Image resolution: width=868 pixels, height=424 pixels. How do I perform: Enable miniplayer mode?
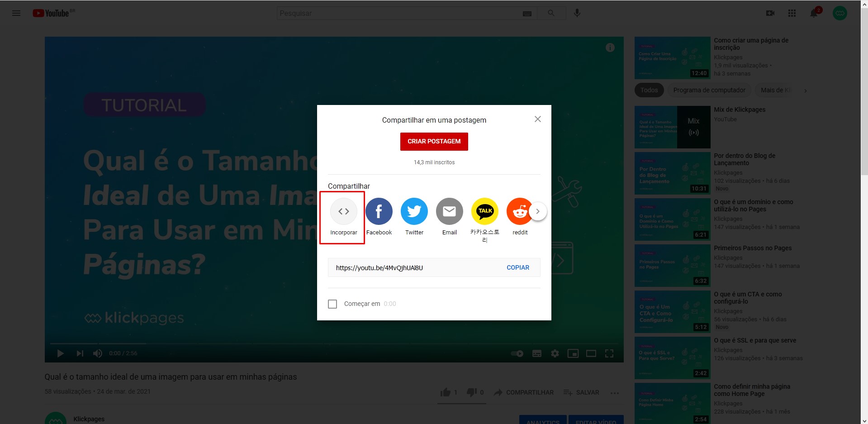point(573,353)
